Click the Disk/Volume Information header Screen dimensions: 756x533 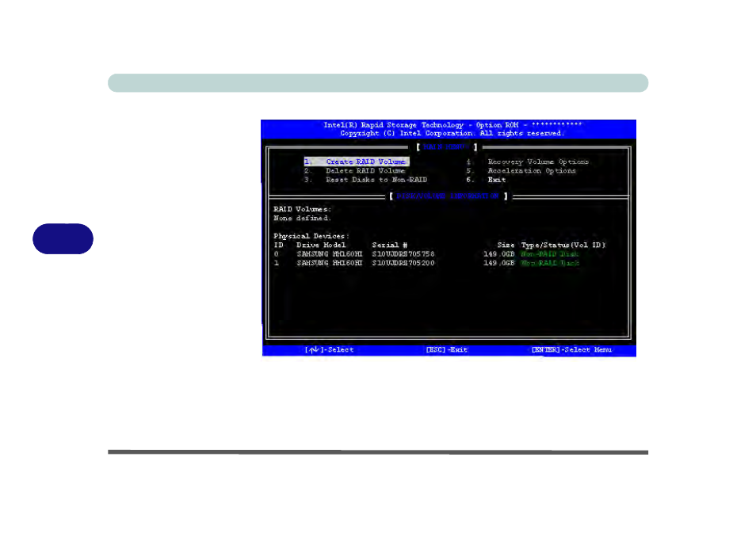point(449,195)
